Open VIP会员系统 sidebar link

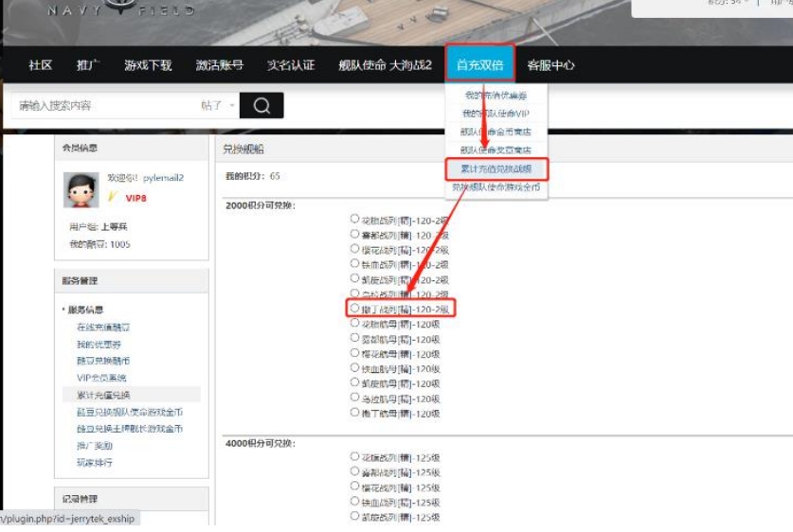click(x=103, y=378)
